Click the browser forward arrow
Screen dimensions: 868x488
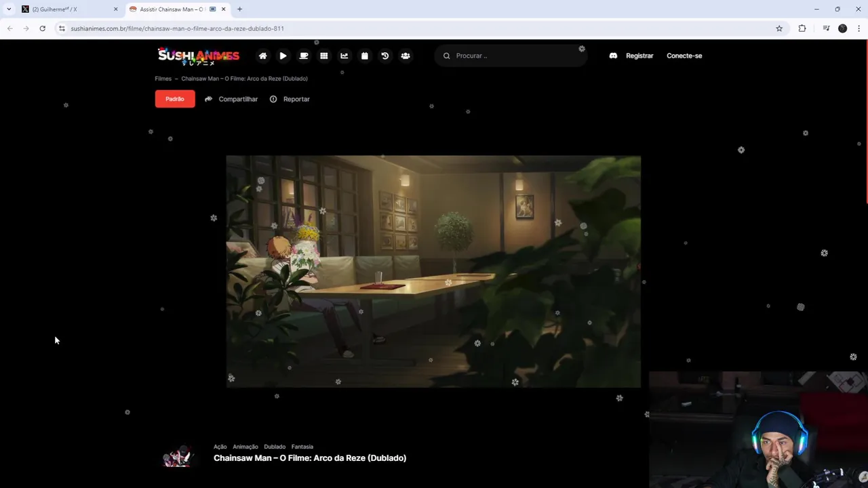pos(26,28)
